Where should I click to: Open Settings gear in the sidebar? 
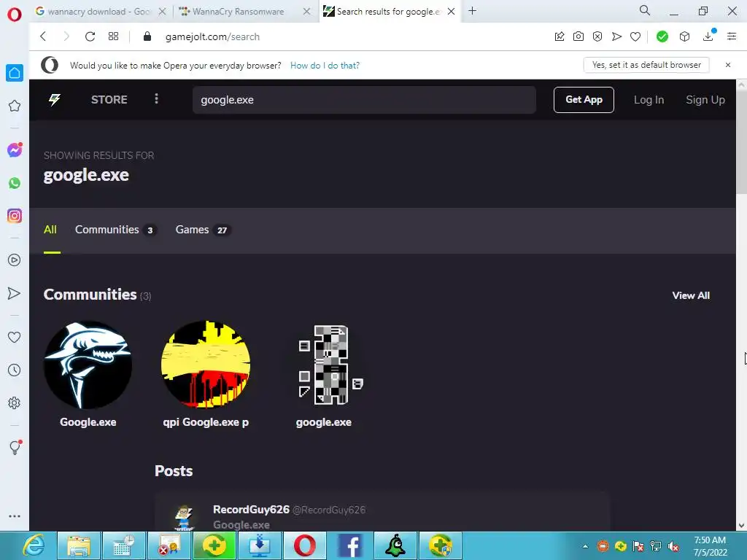tap(15, 402)
